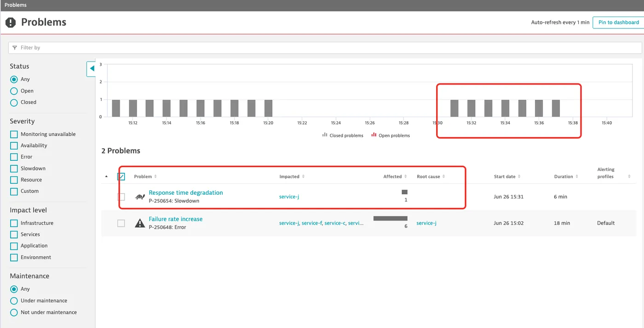Sort table by Problem column arrows
This screenshot has height=328, width=644.
click(x=155, y=176)
